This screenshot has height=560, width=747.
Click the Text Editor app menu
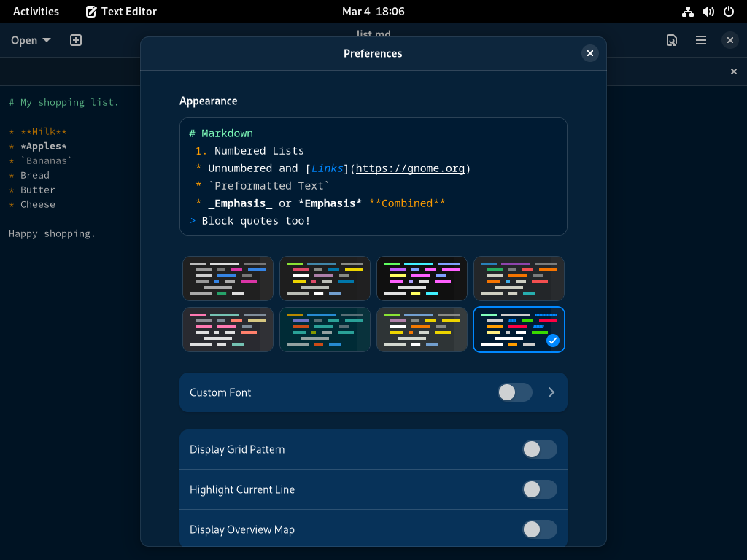coord(121,12)
